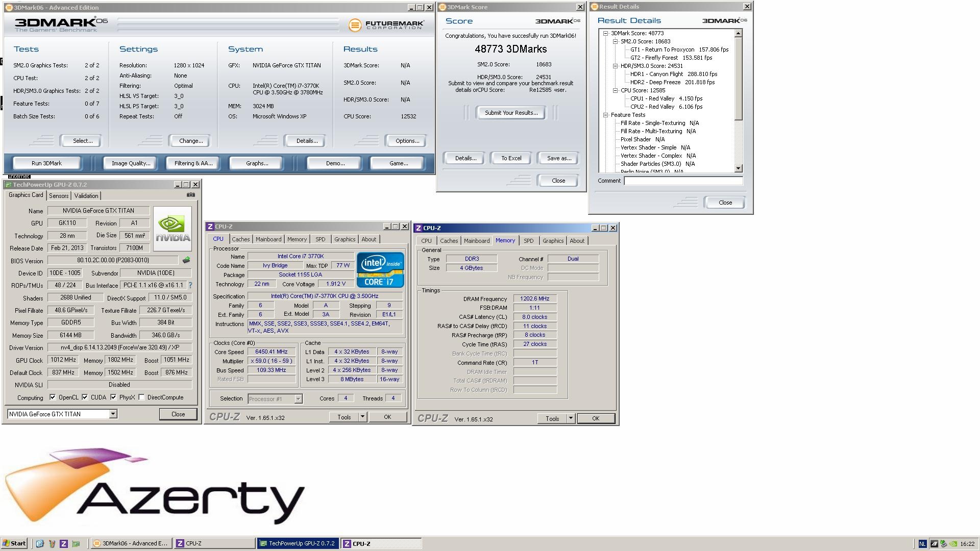This screenshot has width=980, height=551.
Task: Toggle OpenCL checkbox in GPU-Z
Action: [x=53, y=397]
